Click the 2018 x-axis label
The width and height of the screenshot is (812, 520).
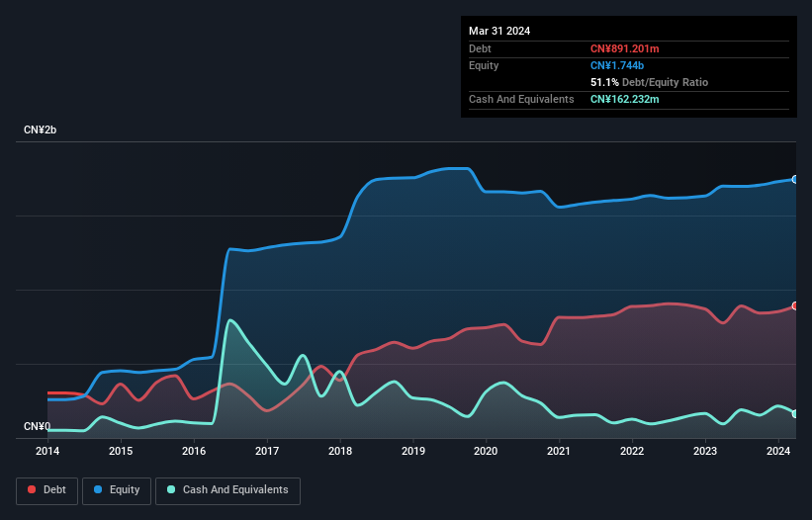(340, 451)
